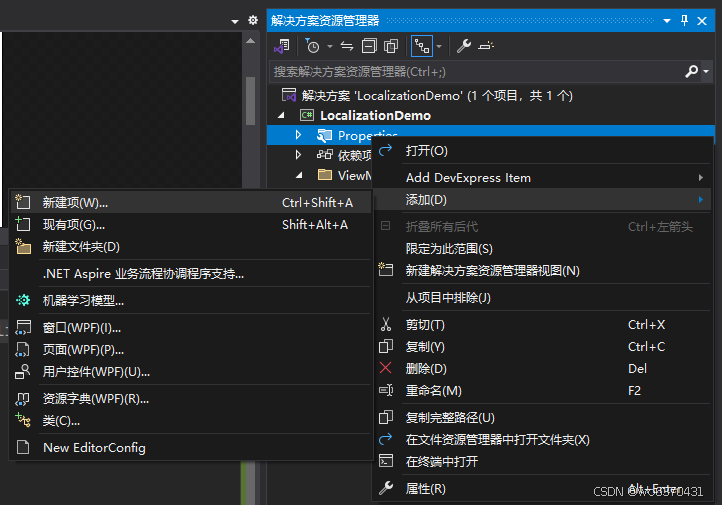Viewport: 722px width, 505px height.
Task: Collapse the ViewM folder arrow
Action: tap(299, 175)
